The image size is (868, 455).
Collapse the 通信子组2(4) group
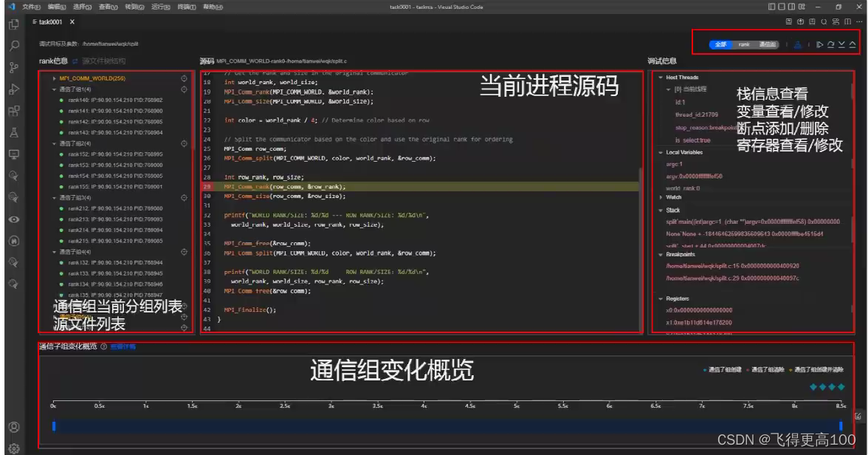pos(55,143)
